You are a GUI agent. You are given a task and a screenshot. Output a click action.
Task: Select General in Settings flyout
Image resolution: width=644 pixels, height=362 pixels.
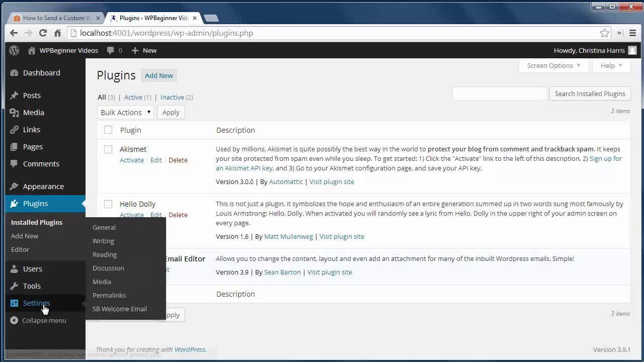pos(104,227)
